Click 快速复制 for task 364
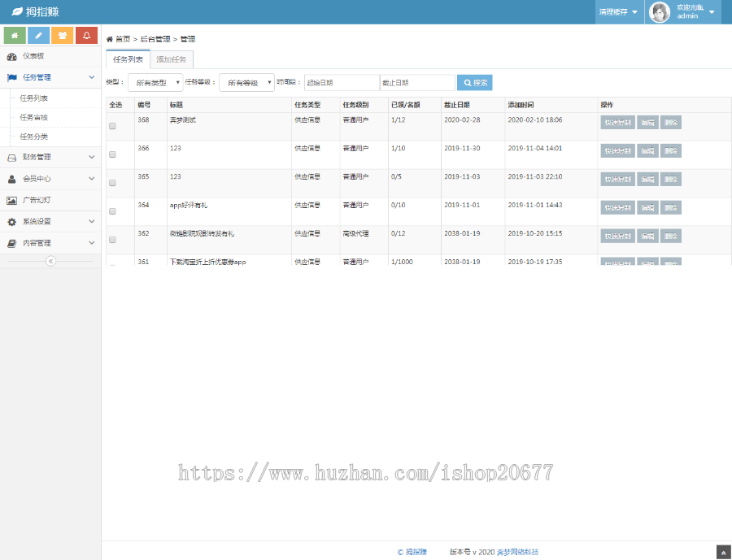The height and width of the screenshot is (560, 732). [617, 208]
